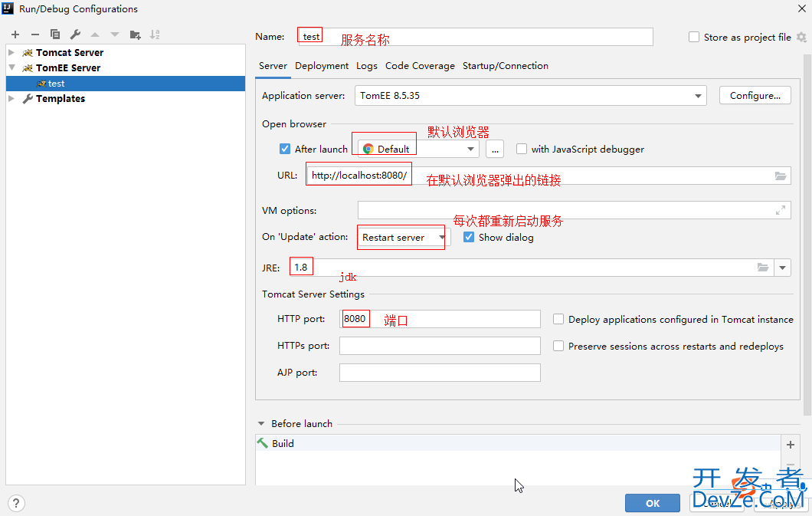Uncheck Show dialog checkbox
The image size is (812, 516).
(469, 237)
